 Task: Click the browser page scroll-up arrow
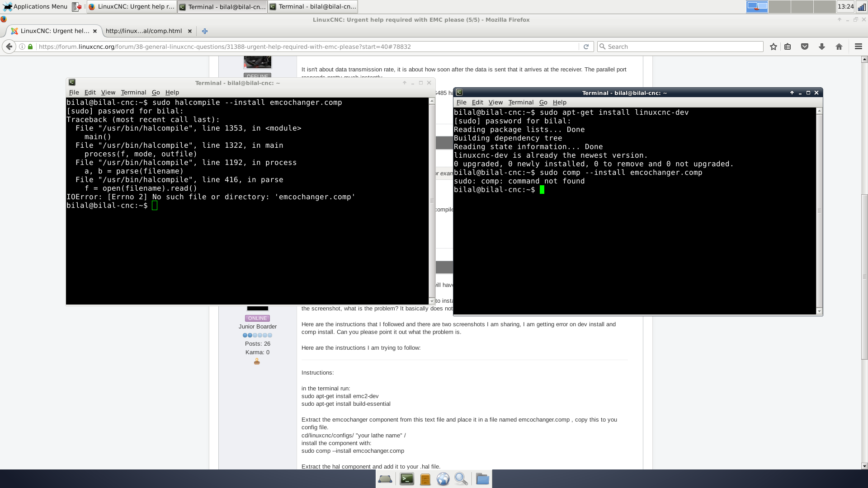point(864,59)
